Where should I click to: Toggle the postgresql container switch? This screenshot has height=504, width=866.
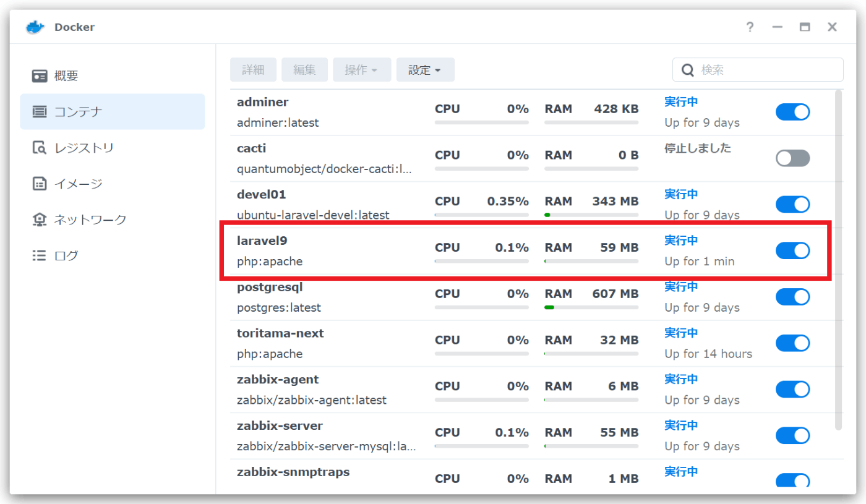point(792,297)
